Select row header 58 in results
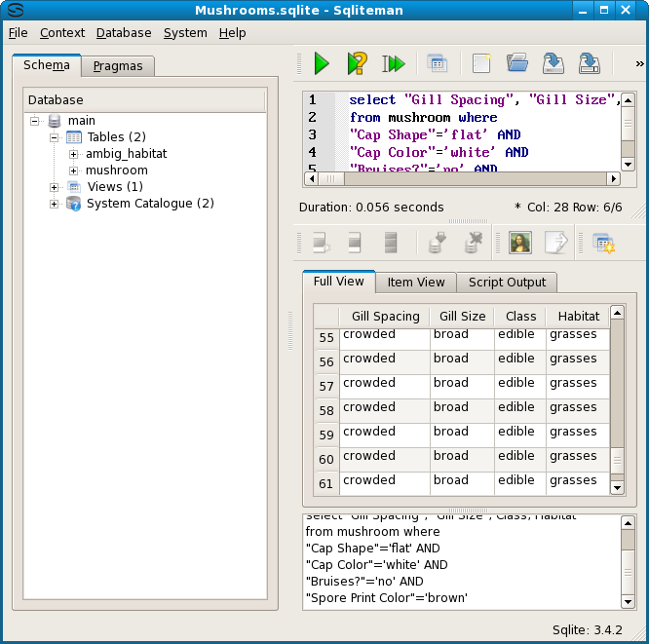649x644 pixels. (x=326, y=410)
